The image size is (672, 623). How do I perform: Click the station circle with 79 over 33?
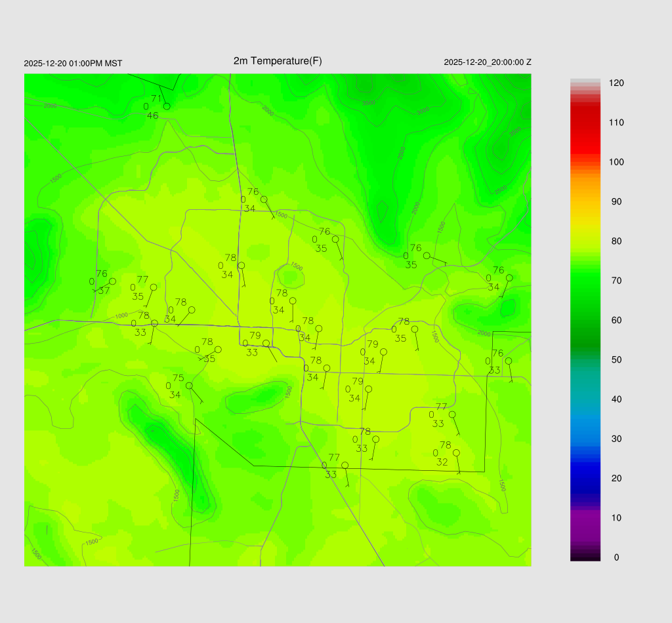point(266,344)
